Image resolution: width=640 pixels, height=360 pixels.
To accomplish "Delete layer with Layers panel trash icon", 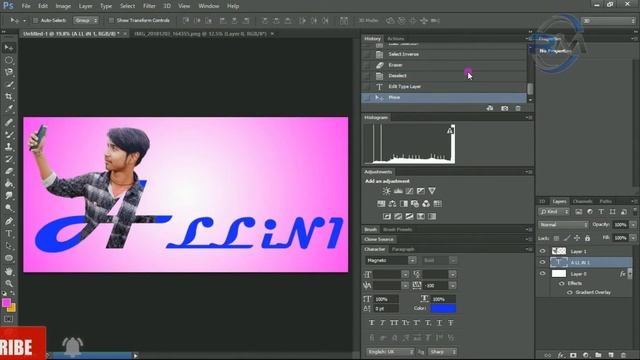I will [623, 355].
